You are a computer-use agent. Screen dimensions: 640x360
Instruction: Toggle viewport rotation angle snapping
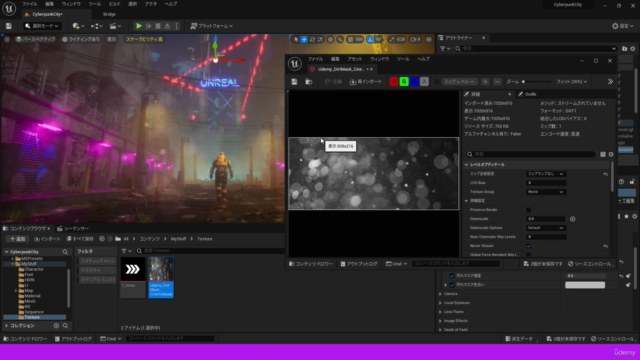370,39
